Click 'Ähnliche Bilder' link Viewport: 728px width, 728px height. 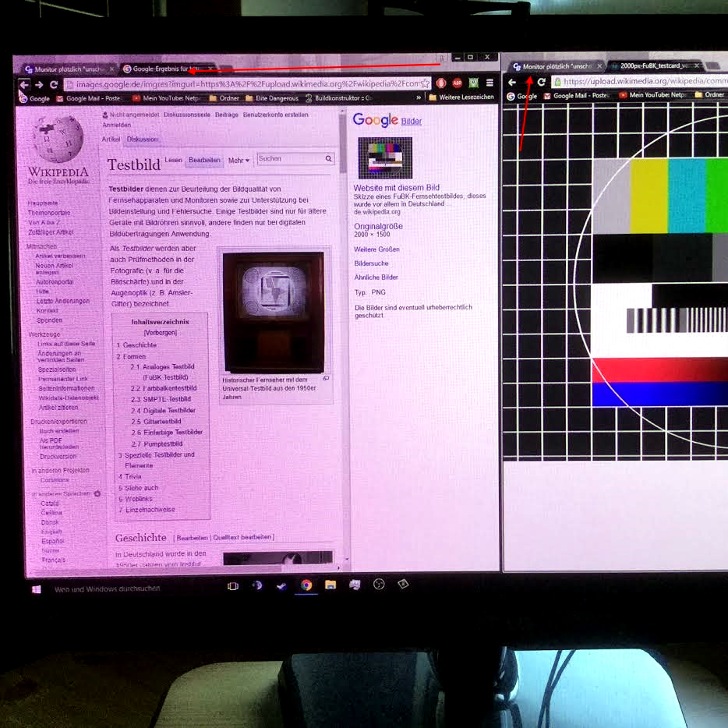[376, 277]
